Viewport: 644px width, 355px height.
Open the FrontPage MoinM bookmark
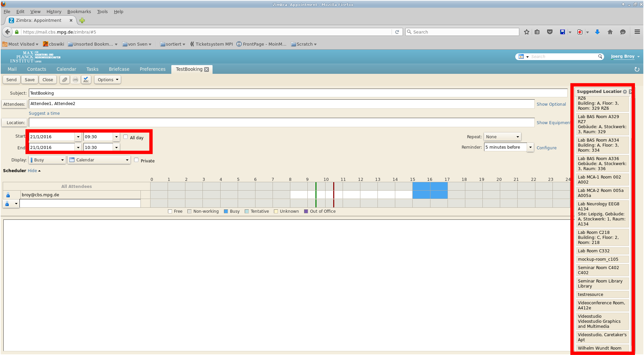pos(261,44)
